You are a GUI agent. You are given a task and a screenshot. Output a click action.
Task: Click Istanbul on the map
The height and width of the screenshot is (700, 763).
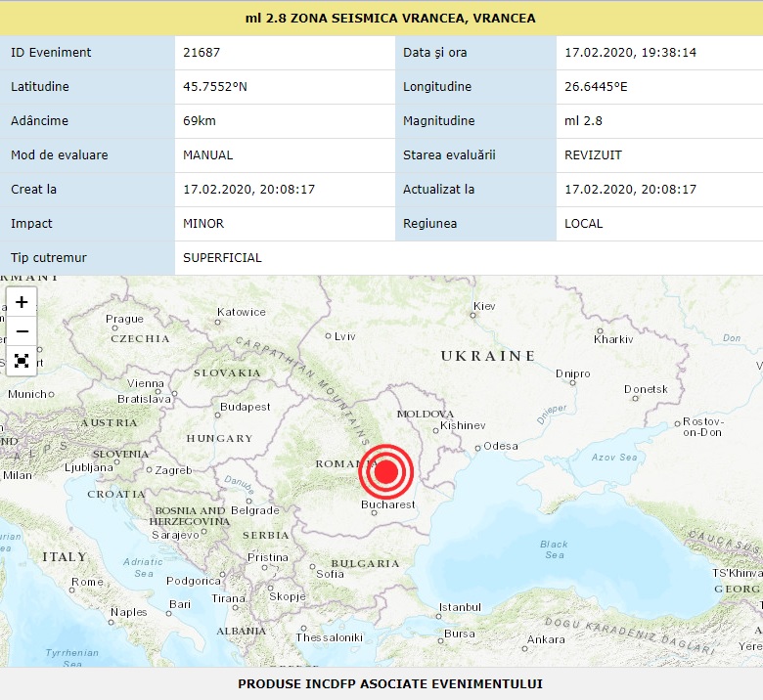[460, 607]
